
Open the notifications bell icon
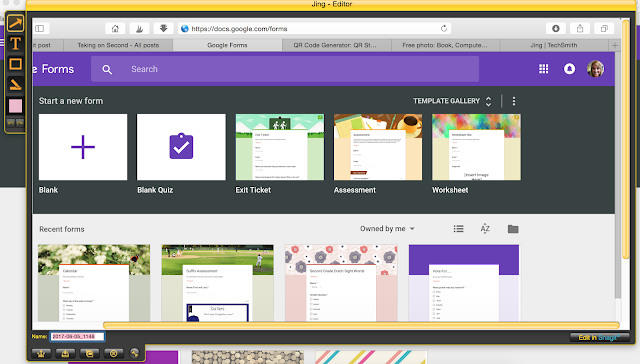pyautogui.click(x=569, y=69)
